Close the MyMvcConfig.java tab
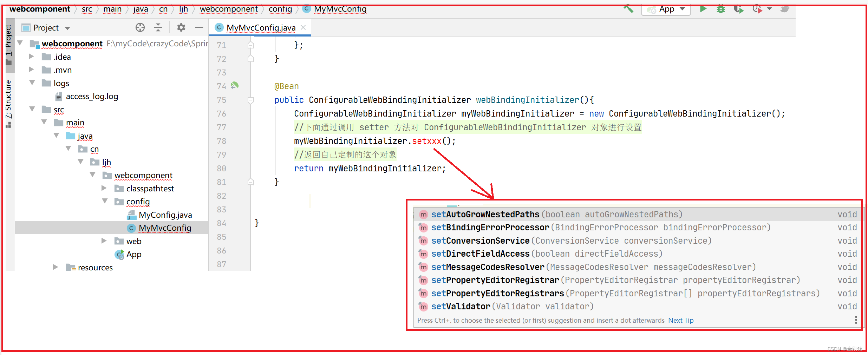Screen dimensions: 868x355 click(x=303, y=27)
